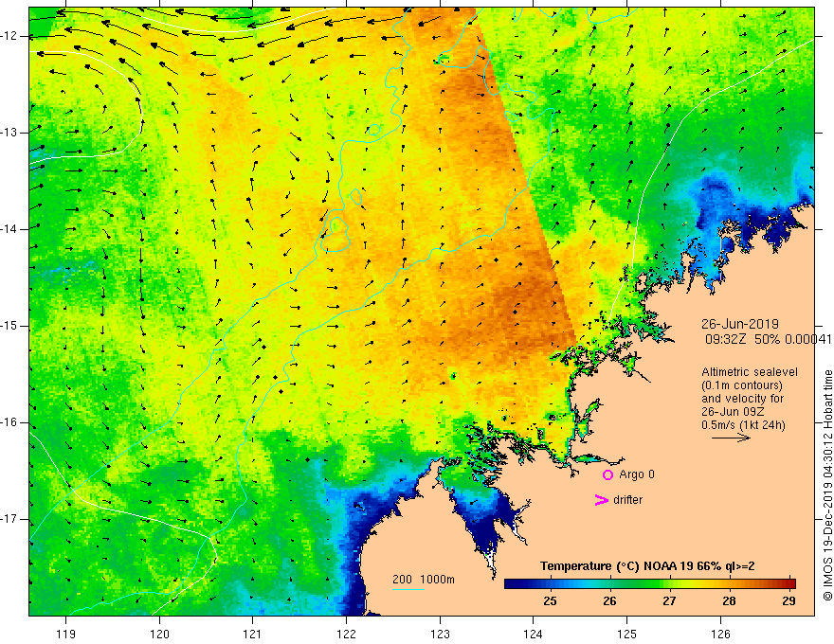The height and width of the screenshot is (644, 834).
Task: Click the latitude axis label -14
Action: click(10, 229)
